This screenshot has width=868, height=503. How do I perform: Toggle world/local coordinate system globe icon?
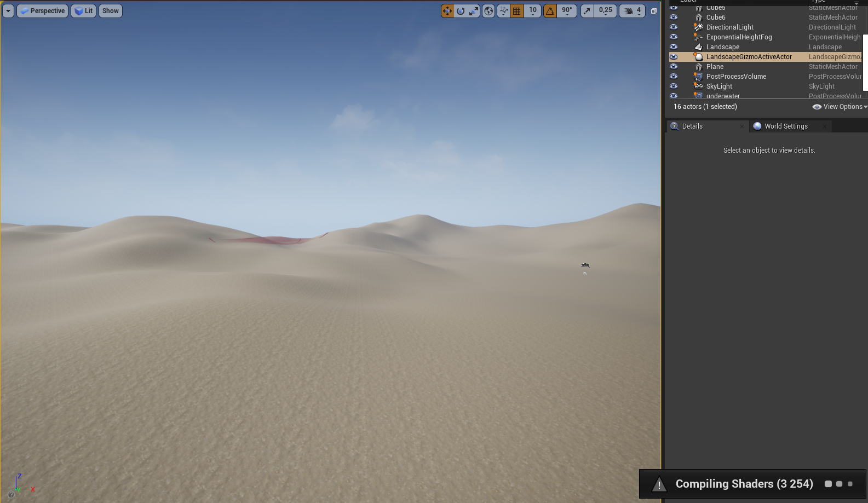click(488, 11)
